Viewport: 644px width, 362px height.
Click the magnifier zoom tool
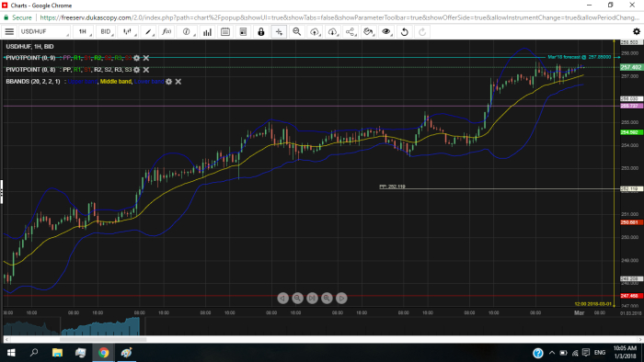point(296,31)
